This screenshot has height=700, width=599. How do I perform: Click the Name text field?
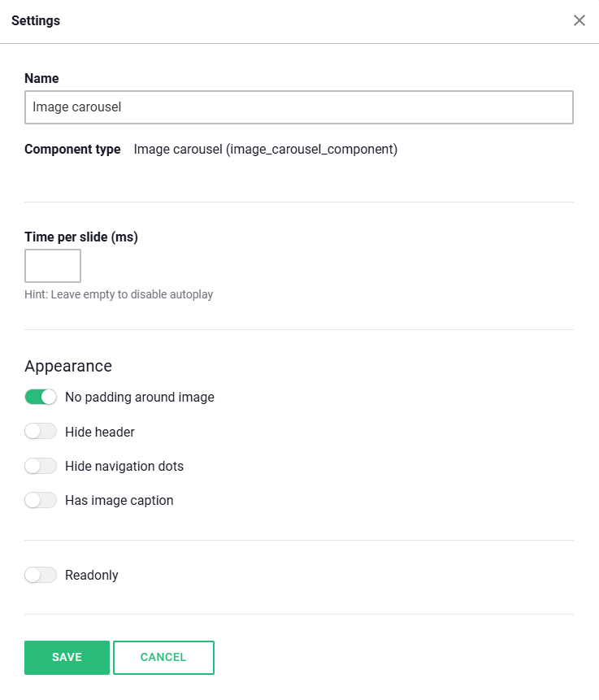[x=299, y=107]
